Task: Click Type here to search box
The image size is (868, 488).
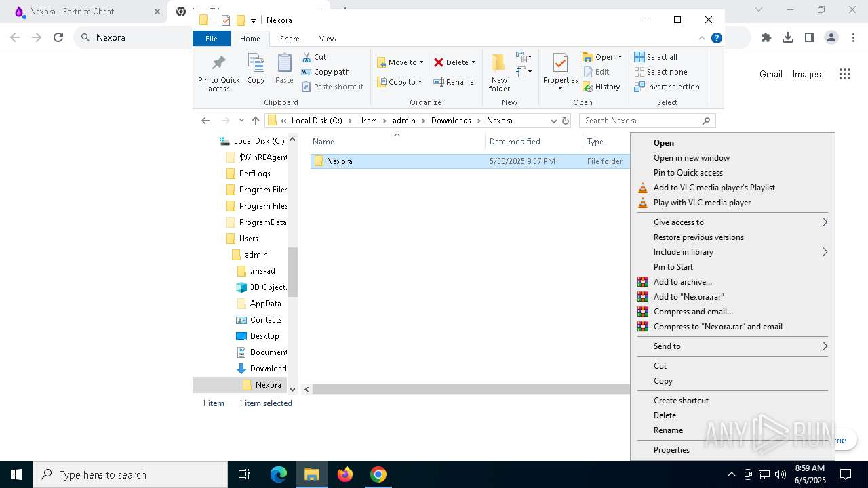Action: point(130,474)
